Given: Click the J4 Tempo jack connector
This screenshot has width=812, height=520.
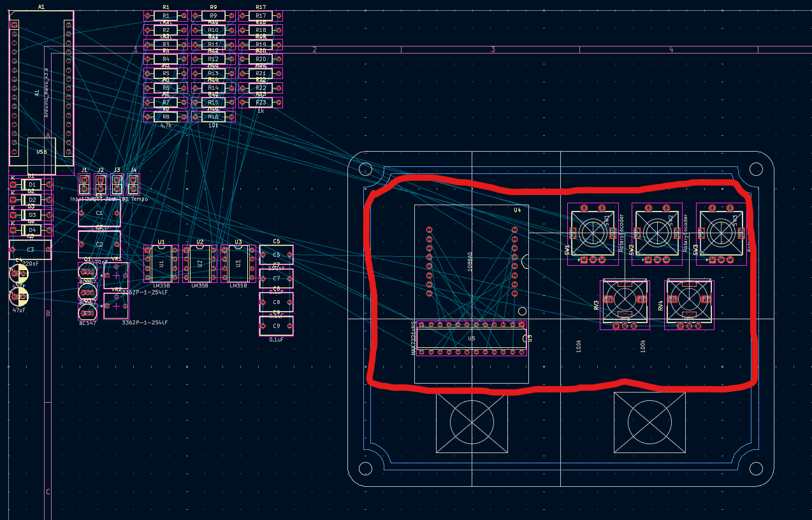Looking at the screenshot, I should click(x=132, y=184).
